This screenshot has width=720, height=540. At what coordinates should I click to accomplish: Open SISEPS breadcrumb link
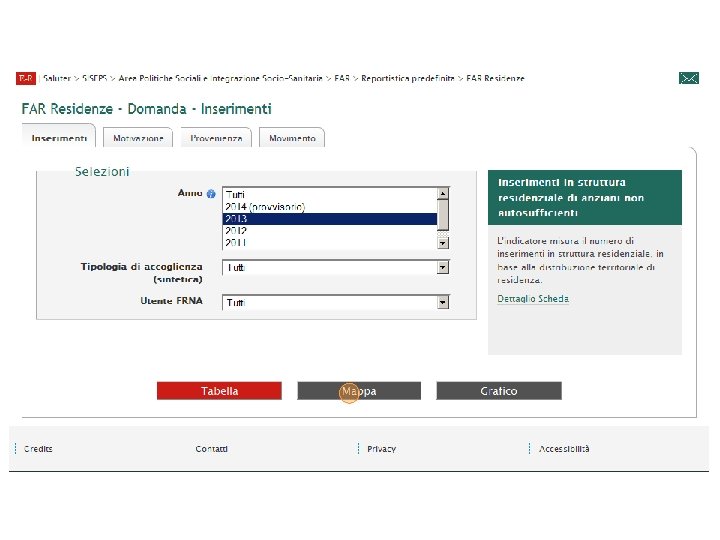pyautogui.click(x=95, y=79)
